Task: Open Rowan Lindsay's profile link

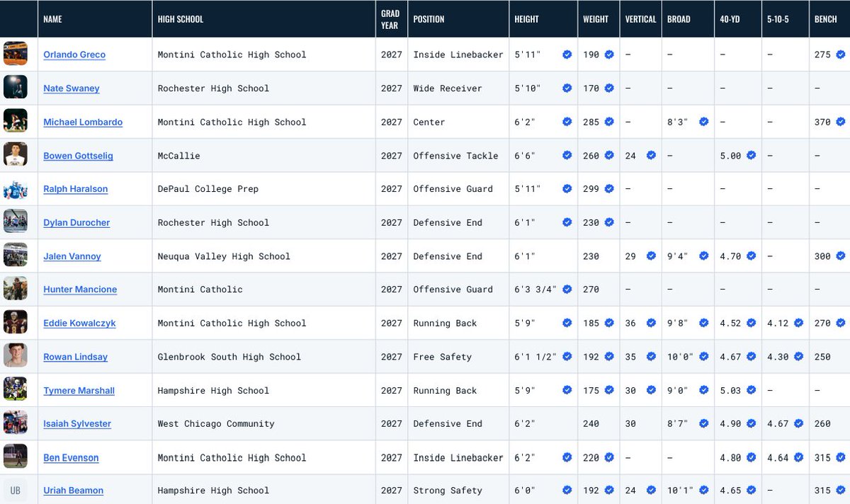Action: [x=76, y=357]
